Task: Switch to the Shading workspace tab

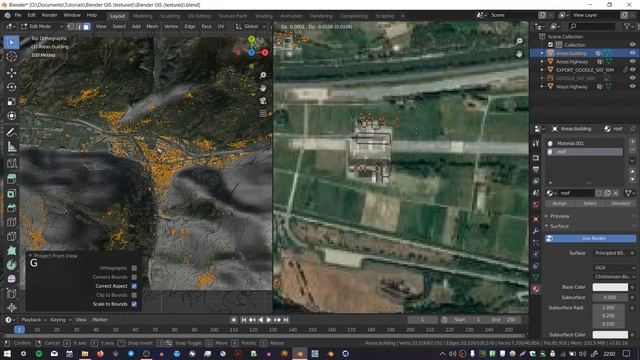Action: click(x=264, y=16)
